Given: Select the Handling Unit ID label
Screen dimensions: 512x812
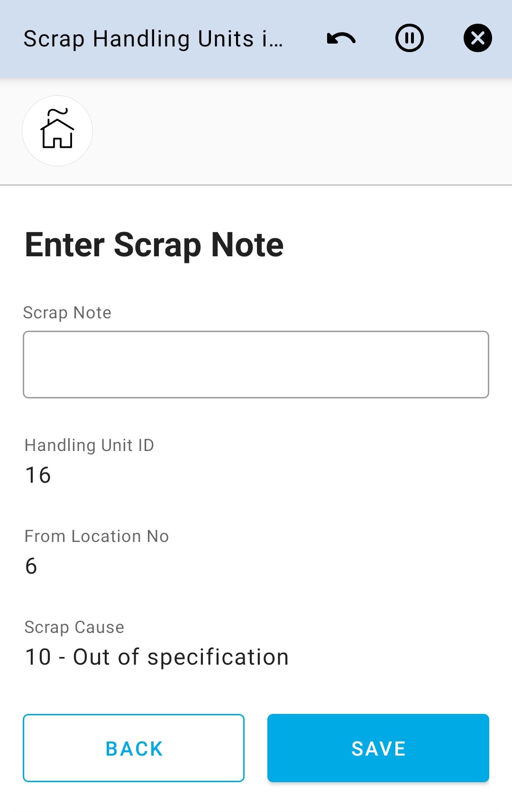Looking at the screenshot, I should [x=89, y=445].
